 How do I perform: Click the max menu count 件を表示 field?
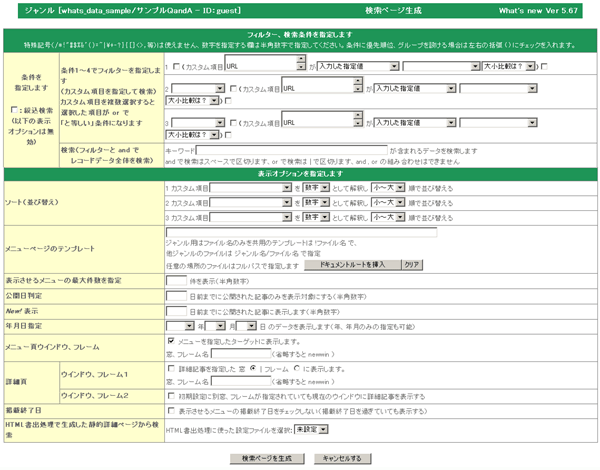(x=176, y=281)
